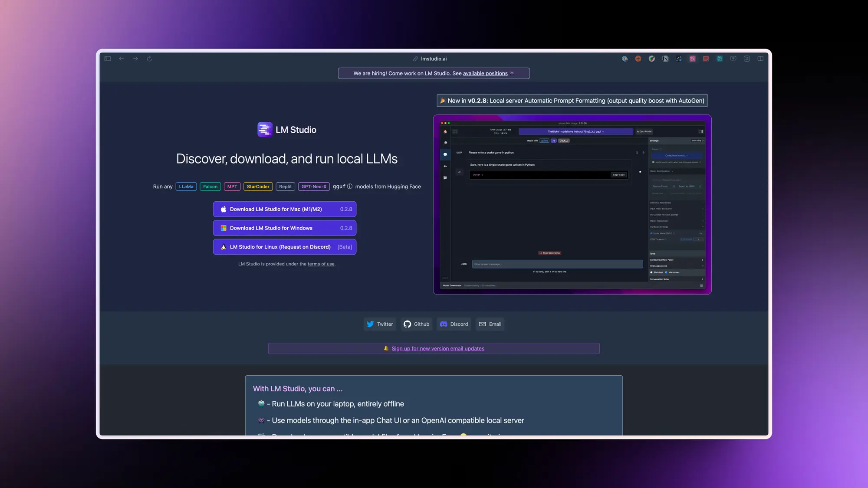Select the LLaMa model tag

tap(186, 187)
